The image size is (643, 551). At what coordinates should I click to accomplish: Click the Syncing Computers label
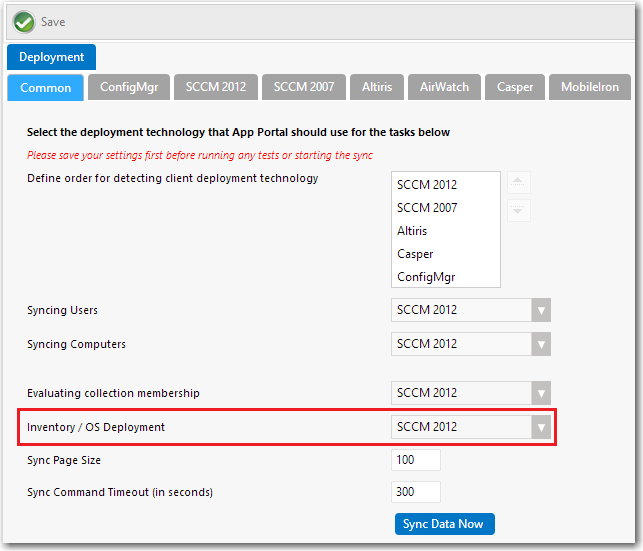76,344
